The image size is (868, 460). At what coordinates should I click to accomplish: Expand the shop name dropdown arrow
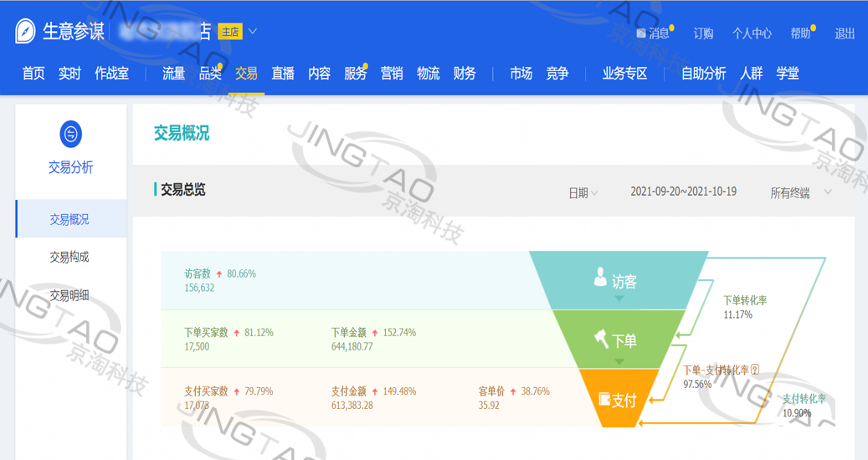253,32
